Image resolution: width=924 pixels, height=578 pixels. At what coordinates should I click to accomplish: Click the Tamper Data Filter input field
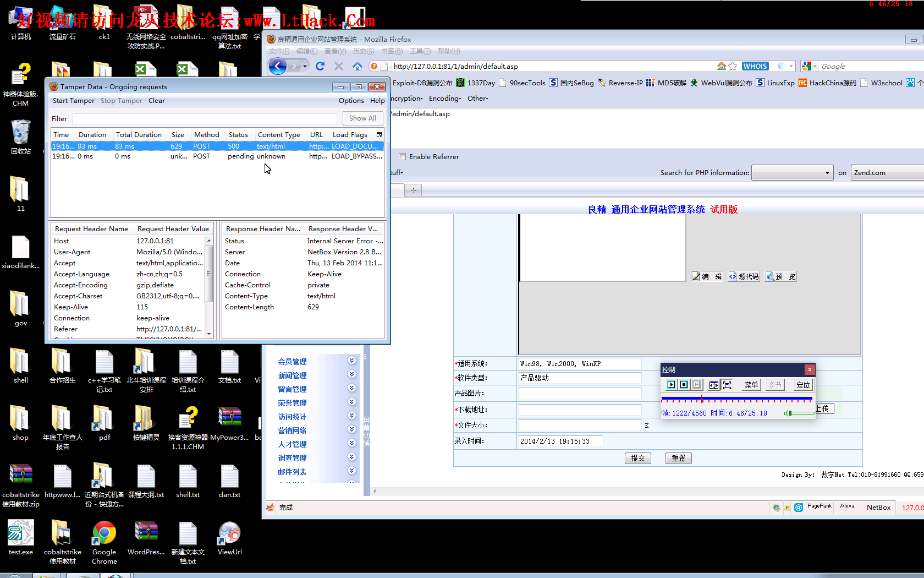(x=205, y=119)
